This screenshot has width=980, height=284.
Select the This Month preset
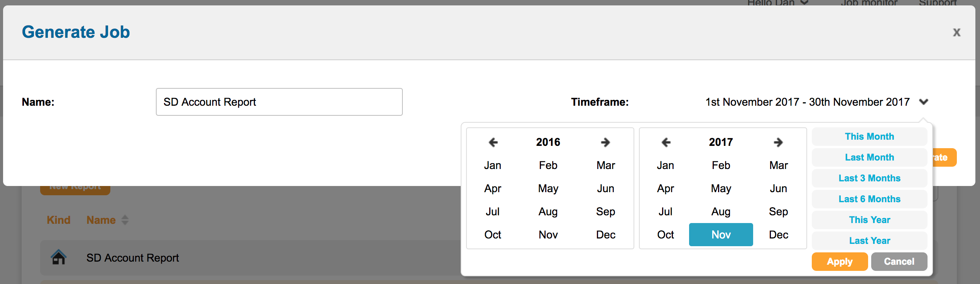point(869,137)
